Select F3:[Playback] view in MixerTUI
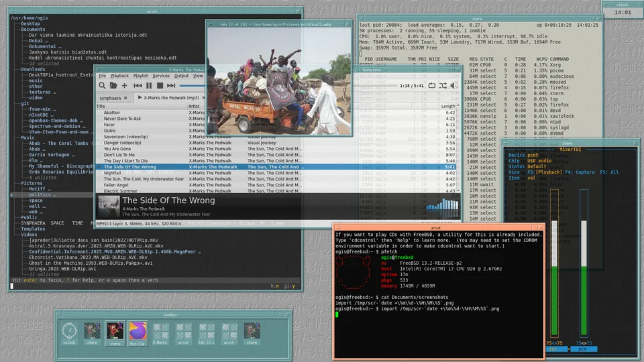Screen dimensions: 644x362 pyautogui.click(x=545, y=172)
